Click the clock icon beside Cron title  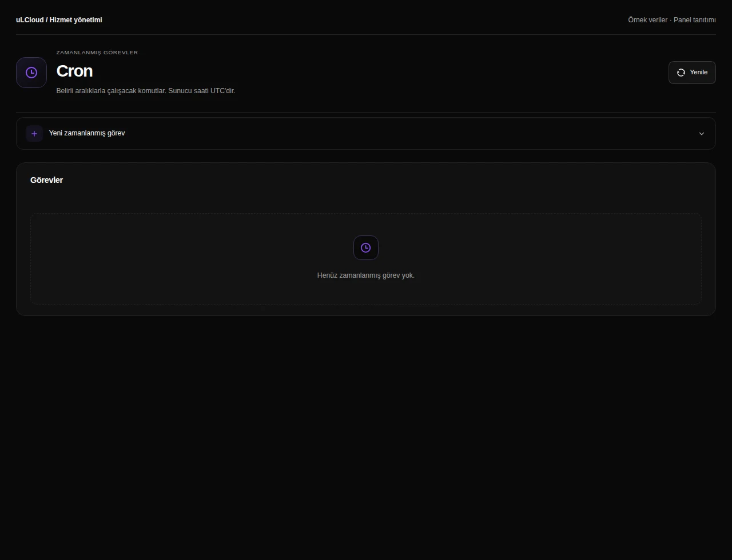coord(31,73)
